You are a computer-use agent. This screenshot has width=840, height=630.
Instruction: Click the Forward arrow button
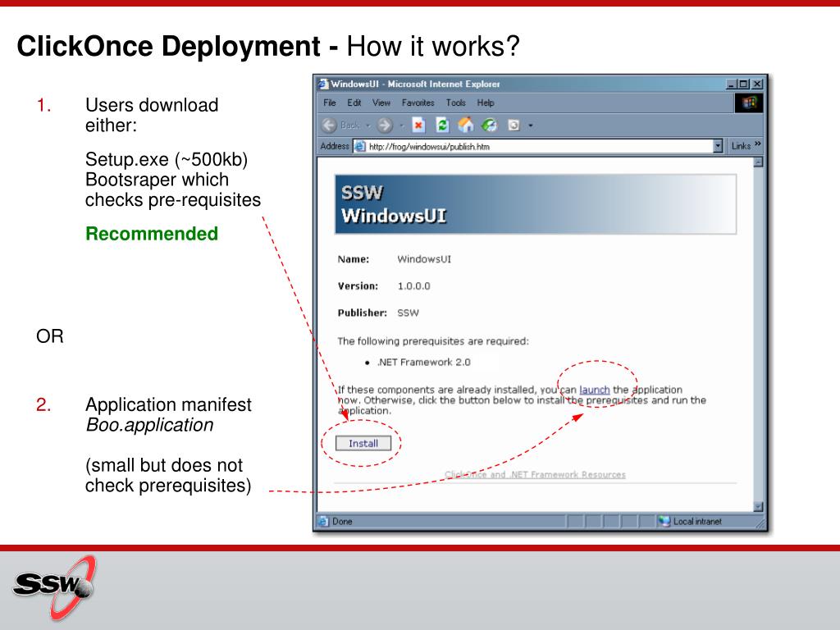[385, 126]
